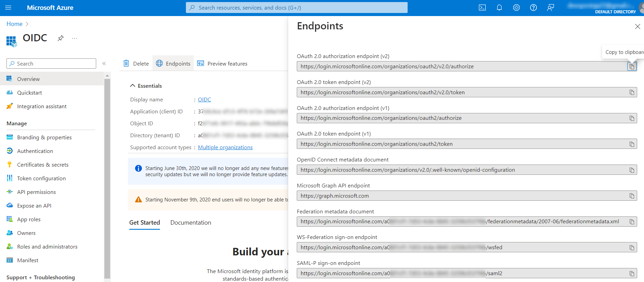Pin the OIDC app to dashboard
The width and height of the screenshot is (644, 282).
pyautogui.click(x=61, y=38)
